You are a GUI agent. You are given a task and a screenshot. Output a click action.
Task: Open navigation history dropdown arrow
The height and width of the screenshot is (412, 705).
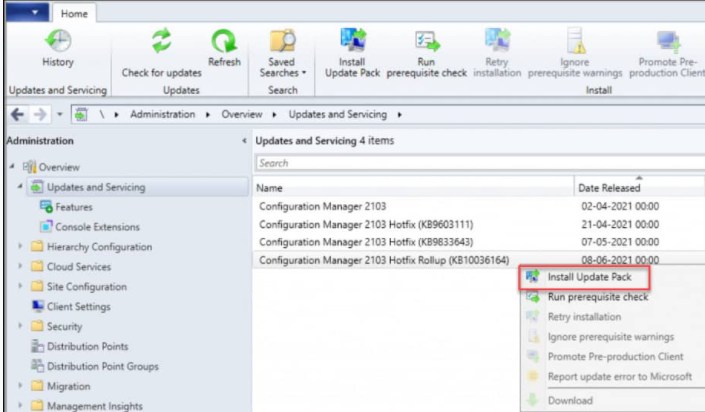click(x=60, y=115)
